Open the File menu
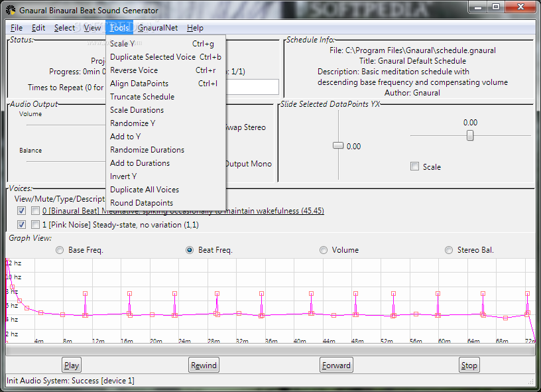The image size is (541, 392). tap(16, 28)
